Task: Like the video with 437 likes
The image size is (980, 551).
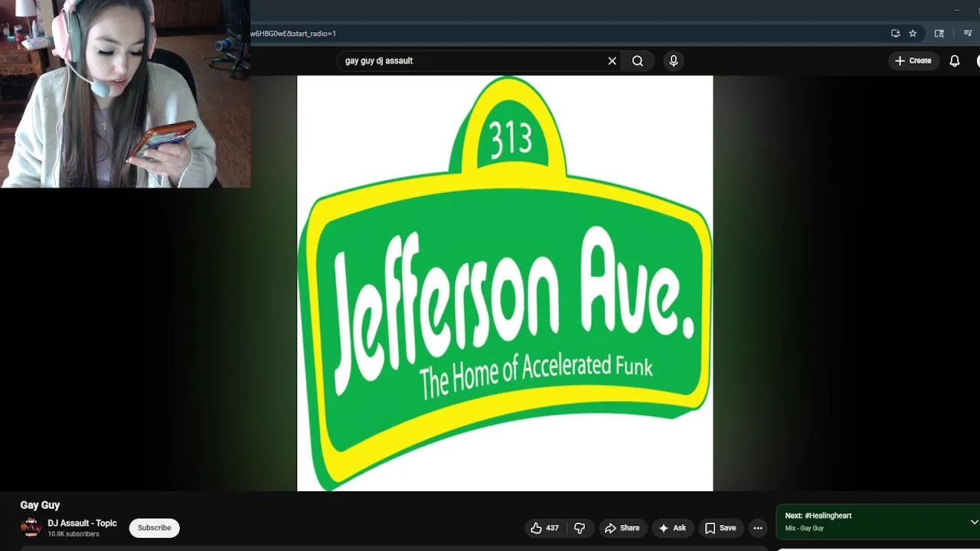Action: pos(544,528)
